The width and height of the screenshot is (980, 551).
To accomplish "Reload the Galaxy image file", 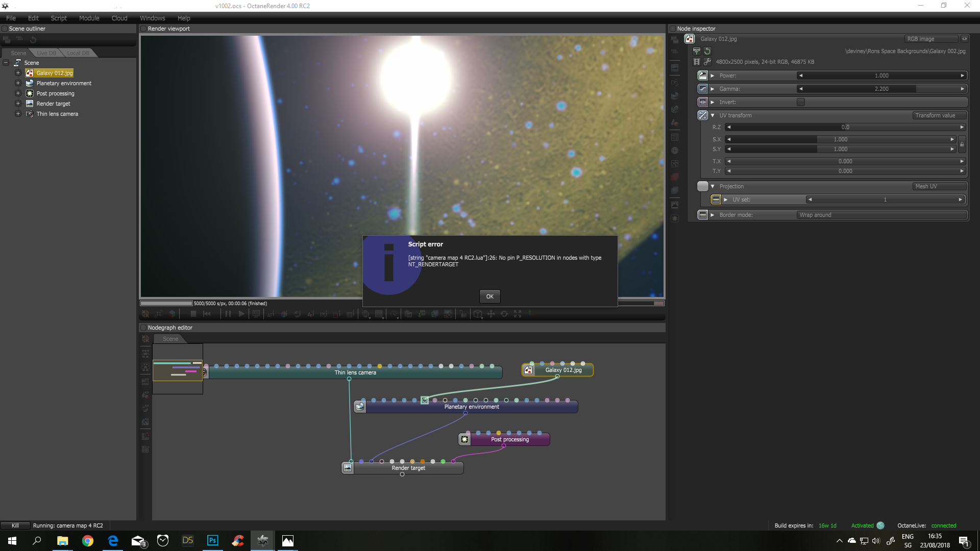I will coord(707,51).
